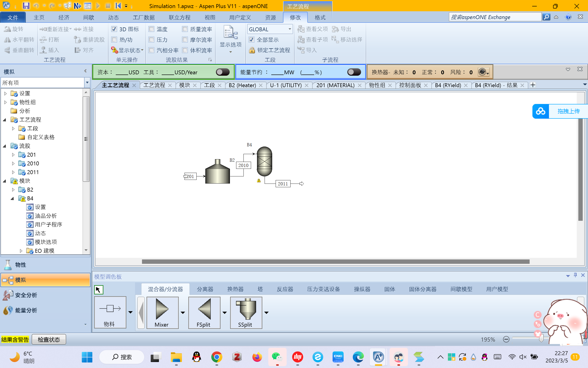The image size is (588, 368).
Task: Enable the Mole Flow (摩尔流率) checkbox
Action: 185,39
